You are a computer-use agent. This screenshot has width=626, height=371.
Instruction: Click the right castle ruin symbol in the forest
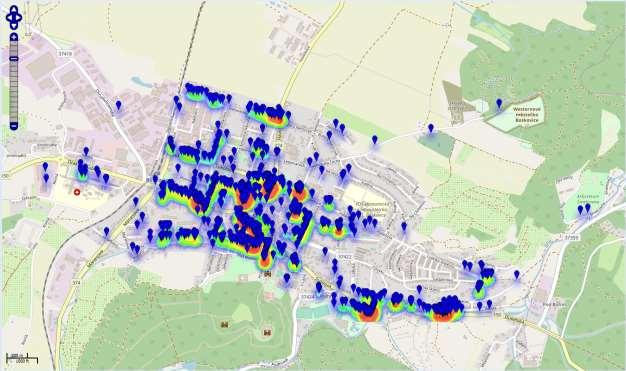click(x=267, y=332)
